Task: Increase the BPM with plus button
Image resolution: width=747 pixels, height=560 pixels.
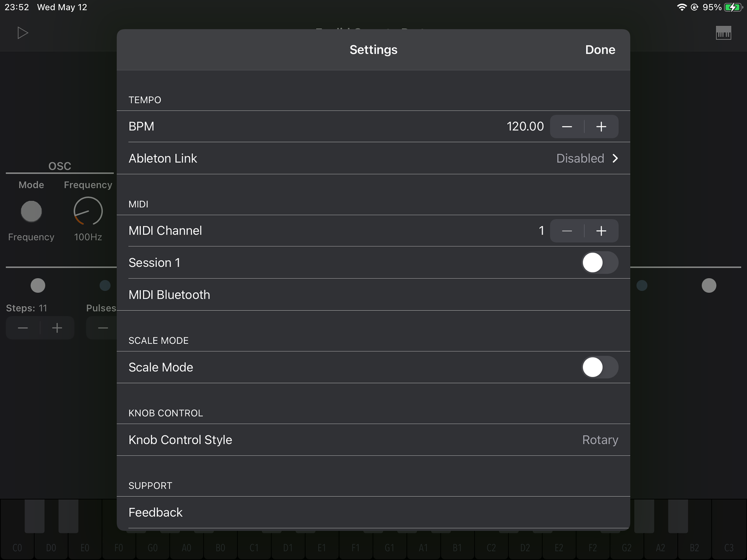Action: [x=601, y=127]
